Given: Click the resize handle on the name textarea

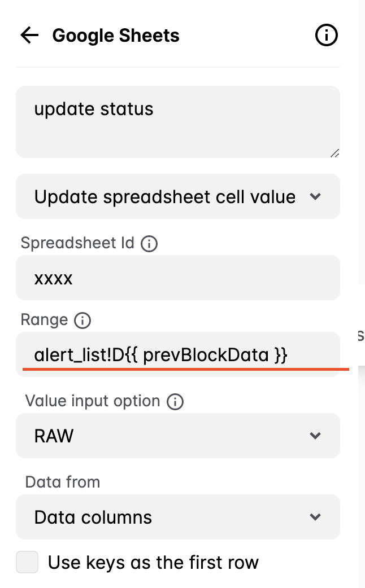Looking at the screenshot, I should tap(334, 152).
